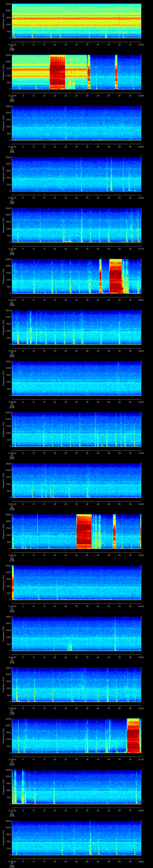
Task: Click the '25:00' end time label
Action: pos(141,146)
